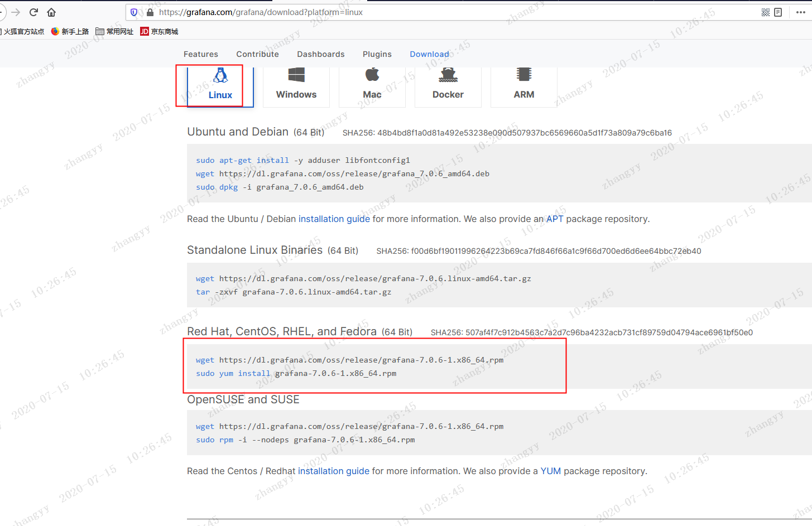Click 'tar -zxvf' command line
This screenshot has height=526, width=812.
[x=294, y=292]
